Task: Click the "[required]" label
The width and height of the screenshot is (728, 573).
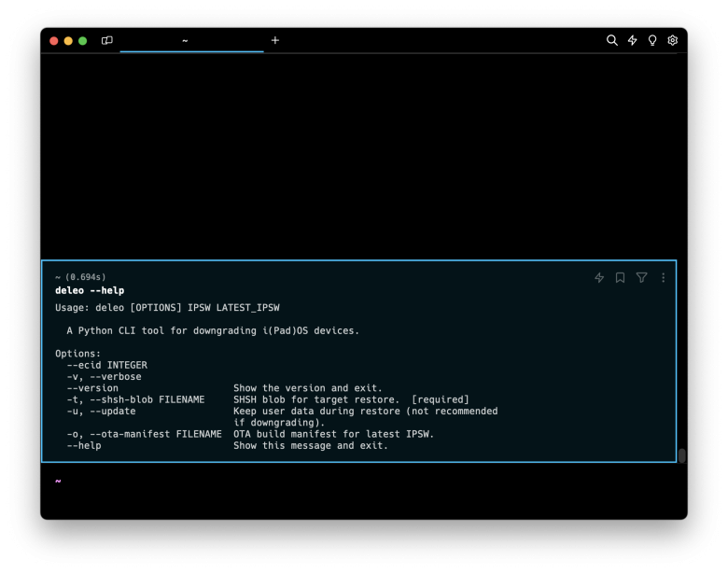Action: tap(441, 399)
